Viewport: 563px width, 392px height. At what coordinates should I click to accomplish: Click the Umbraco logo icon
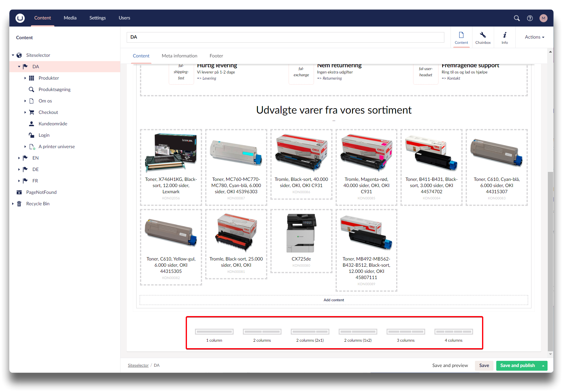click(20, 18)
